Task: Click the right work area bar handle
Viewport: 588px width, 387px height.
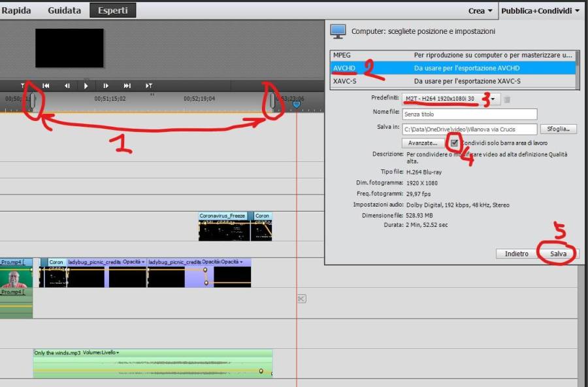Action: click(x=272, y=101)
